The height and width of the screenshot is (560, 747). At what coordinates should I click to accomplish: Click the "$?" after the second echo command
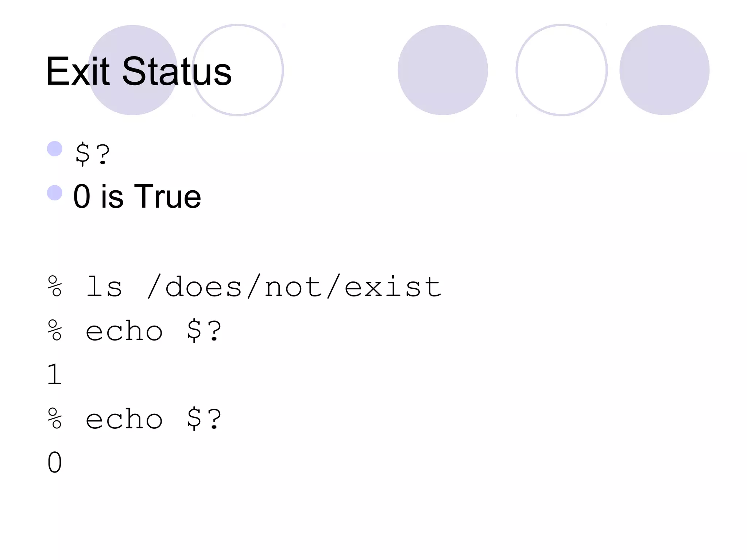pos(204,419)
